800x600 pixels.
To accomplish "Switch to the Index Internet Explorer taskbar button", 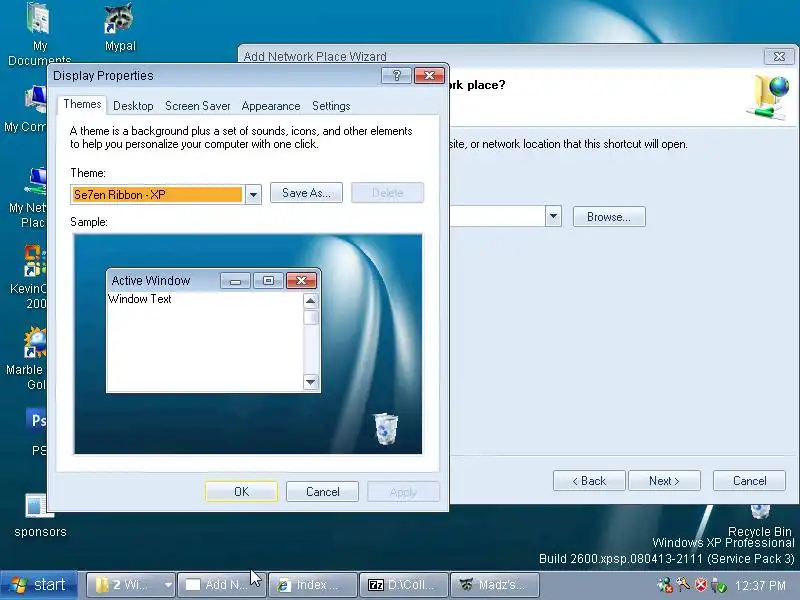I will tap(313, 585).
